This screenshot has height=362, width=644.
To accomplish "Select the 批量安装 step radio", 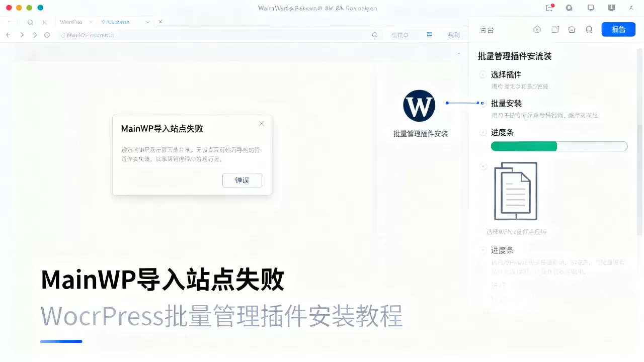I will tap(483, 103).
